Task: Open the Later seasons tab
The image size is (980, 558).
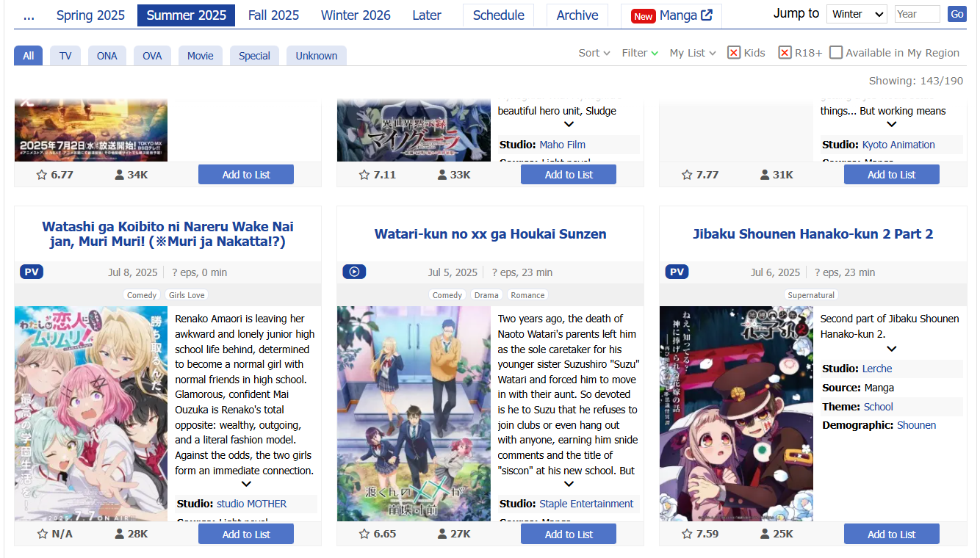Action: (427, 15)
